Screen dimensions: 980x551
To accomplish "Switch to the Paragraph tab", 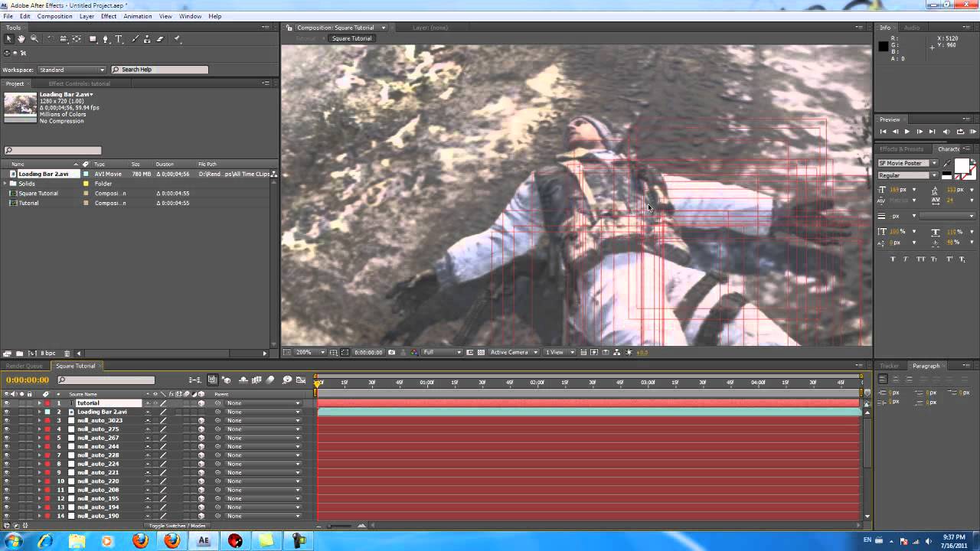I will pos(926,366).
